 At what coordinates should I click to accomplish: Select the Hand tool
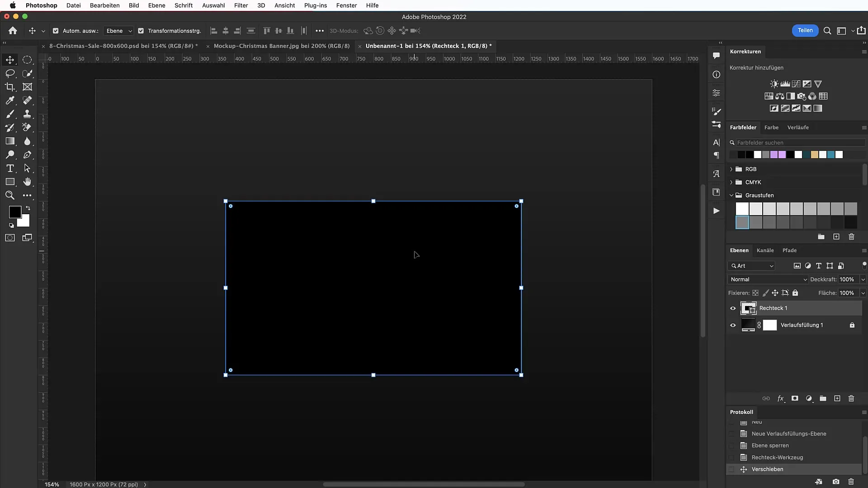pos(27,182)
